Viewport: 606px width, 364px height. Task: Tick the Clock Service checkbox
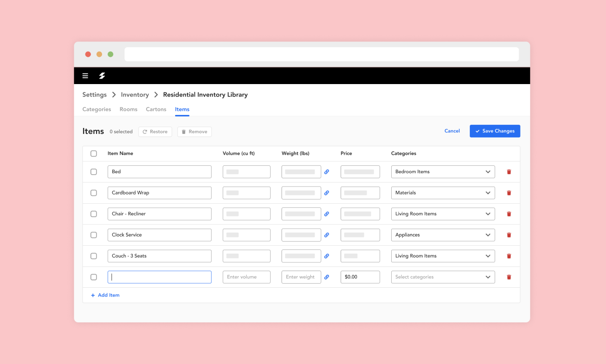(94, 235)
